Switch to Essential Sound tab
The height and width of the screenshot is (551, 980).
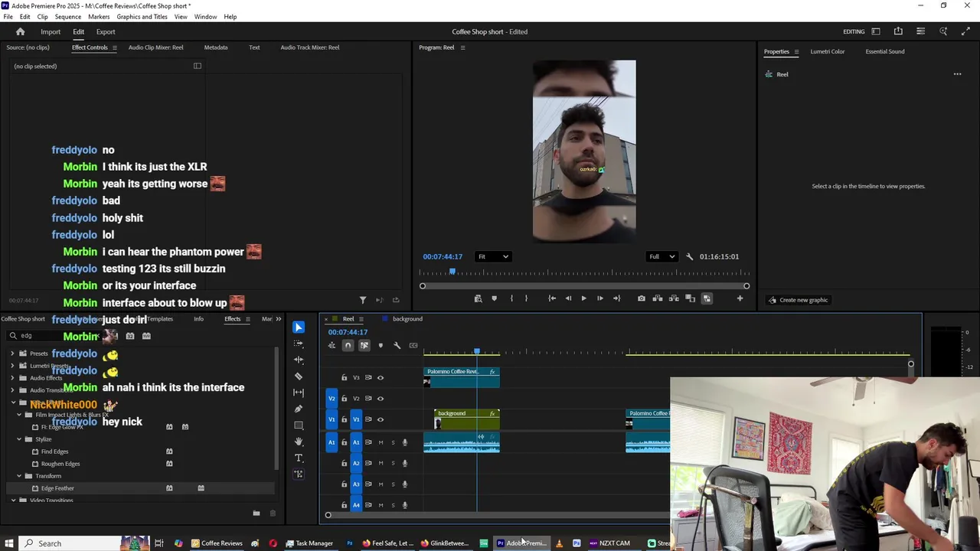pyautogui.click(x=885, y=51)
